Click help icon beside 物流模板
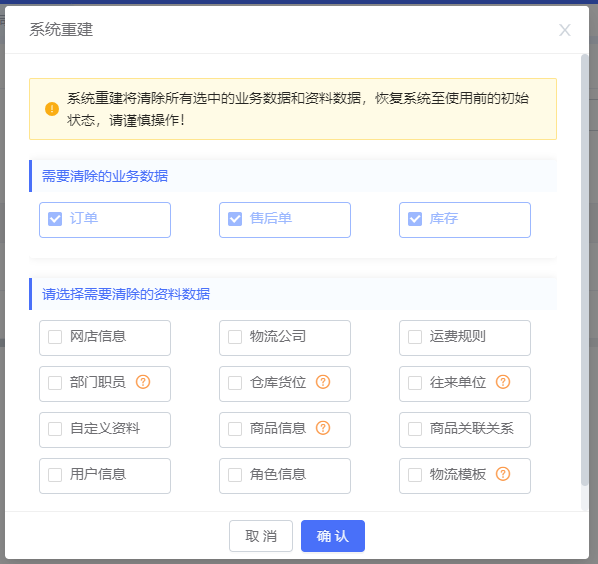 (x=503, y=474)
